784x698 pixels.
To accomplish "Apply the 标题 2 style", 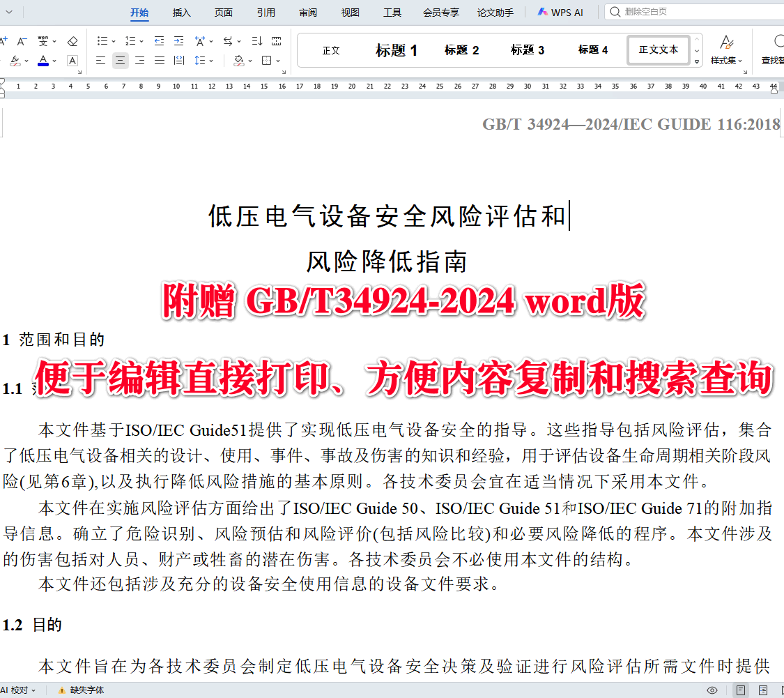I will (461, 50).
